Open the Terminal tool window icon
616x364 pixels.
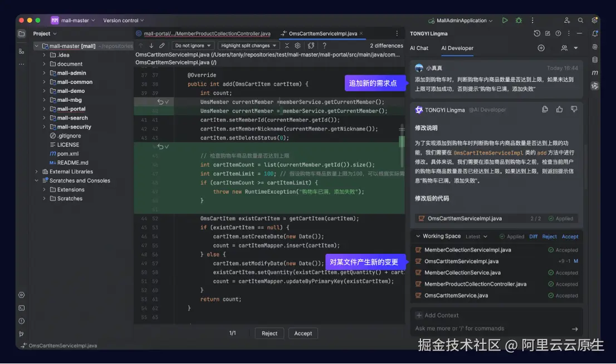(x=22, y=308)
